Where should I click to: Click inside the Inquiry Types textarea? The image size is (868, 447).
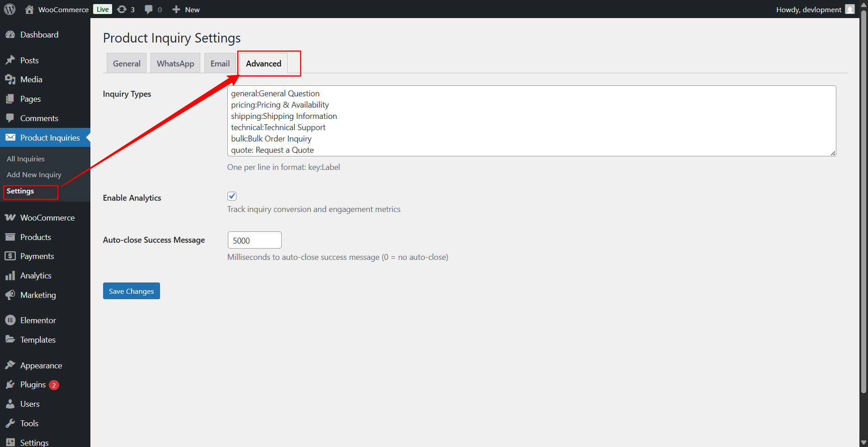(x=531, y=121)
